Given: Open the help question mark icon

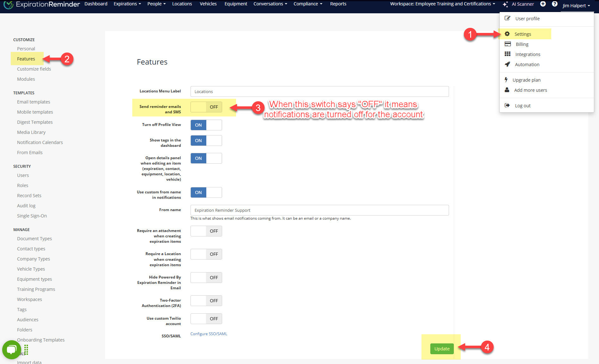Looking at the screenshot, I should tap(555, 4).
